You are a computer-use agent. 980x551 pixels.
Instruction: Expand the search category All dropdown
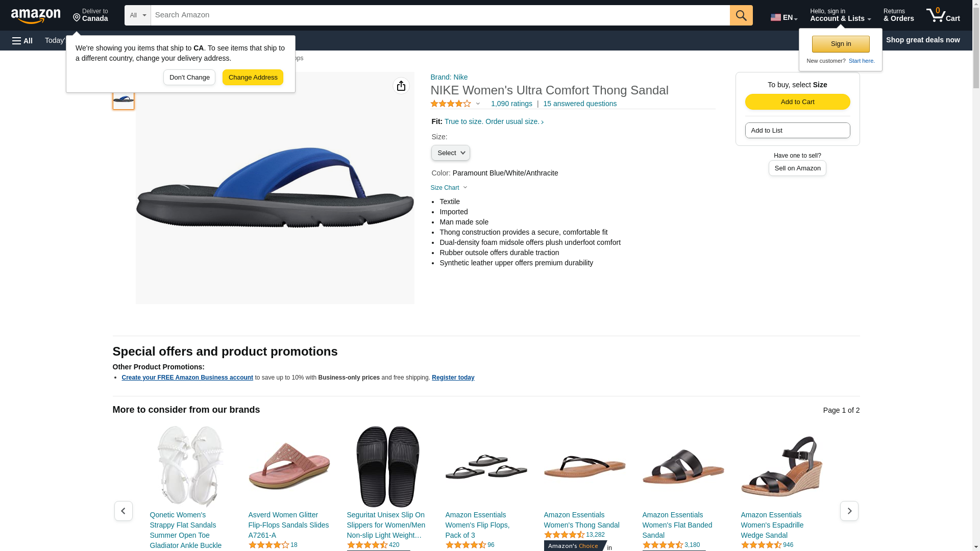pyautogui.click(x=137, y=15)
